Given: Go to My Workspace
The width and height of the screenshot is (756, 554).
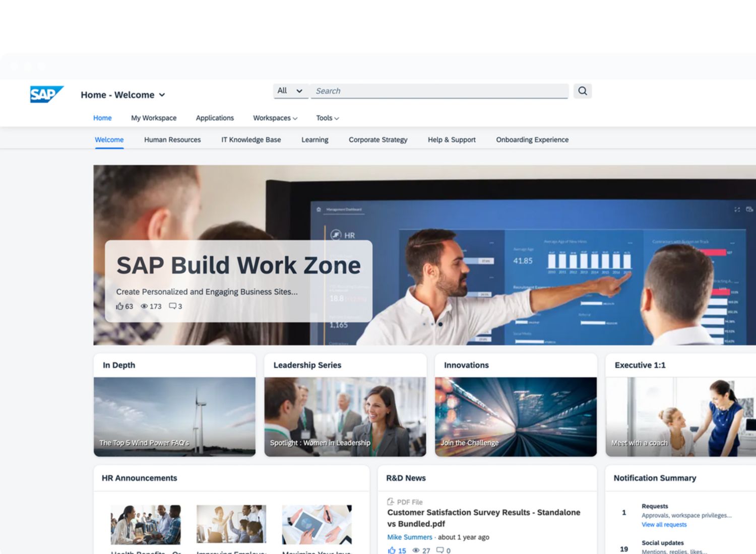Looking at the screenshot, I should pyautogui.click(x=154, y=118).
